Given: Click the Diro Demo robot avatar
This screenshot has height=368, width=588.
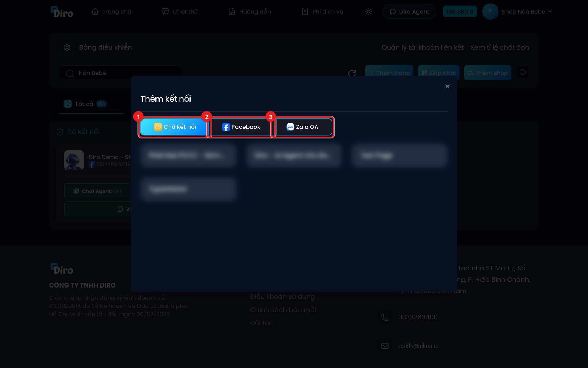Looking at the screenshot, I should pyautogui.click(x=74, y=160).
